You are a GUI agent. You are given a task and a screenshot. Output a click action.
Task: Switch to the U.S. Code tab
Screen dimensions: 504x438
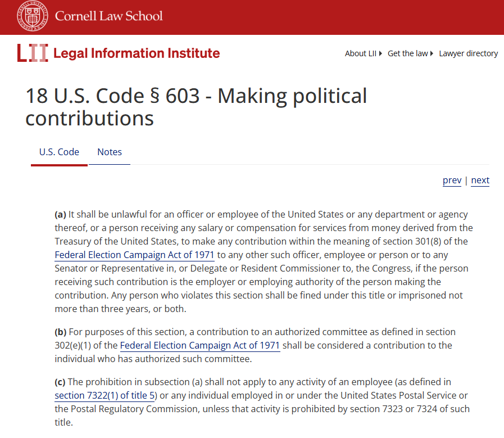click(x=59, y=152)
